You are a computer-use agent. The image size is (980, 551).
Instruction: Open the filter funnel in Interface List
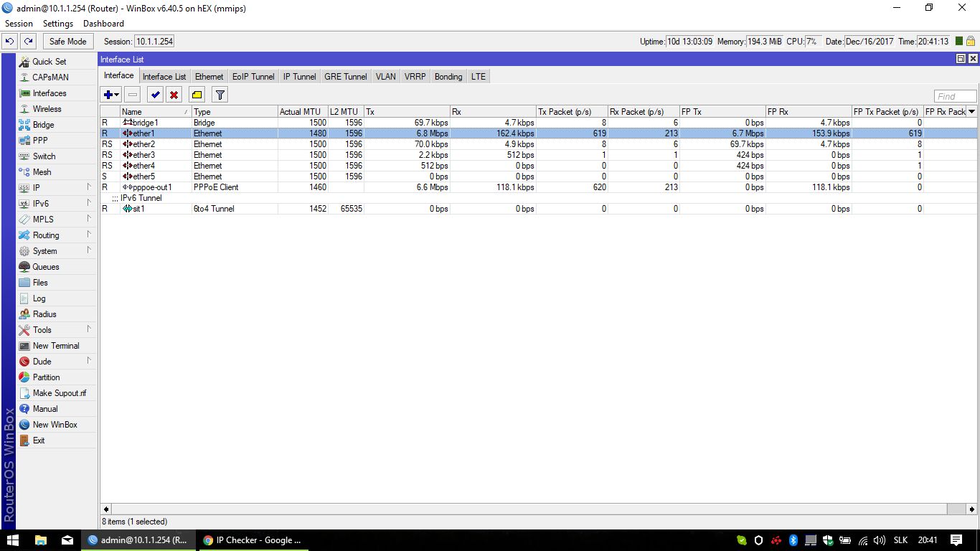click(x=220, y=95)
